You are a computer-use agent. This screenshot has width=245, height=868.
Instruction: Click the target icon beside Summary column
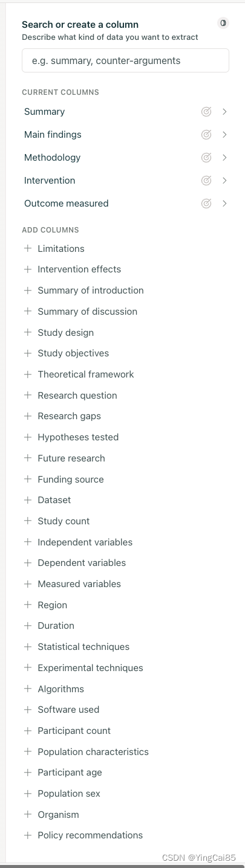(x=206, y=112)
